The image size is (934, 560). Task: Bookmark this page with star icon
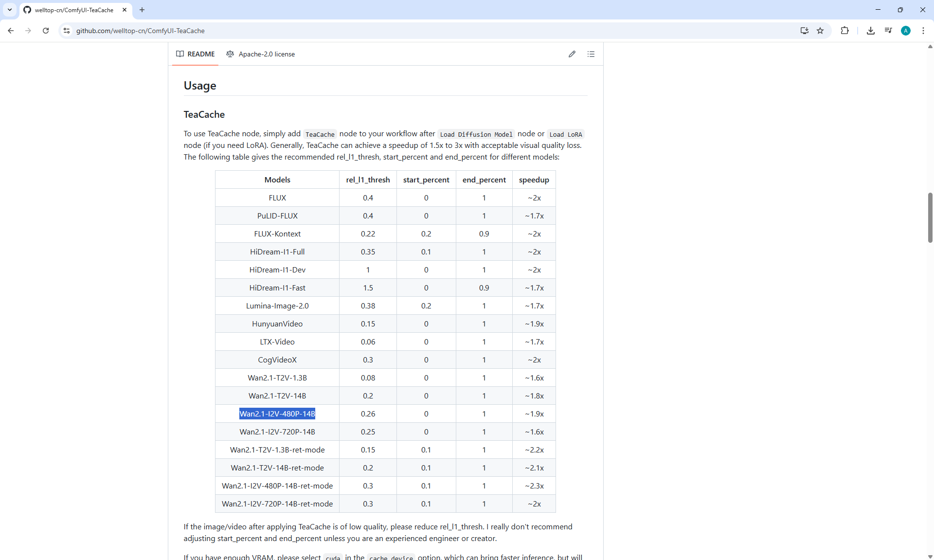tap(820, 31)
